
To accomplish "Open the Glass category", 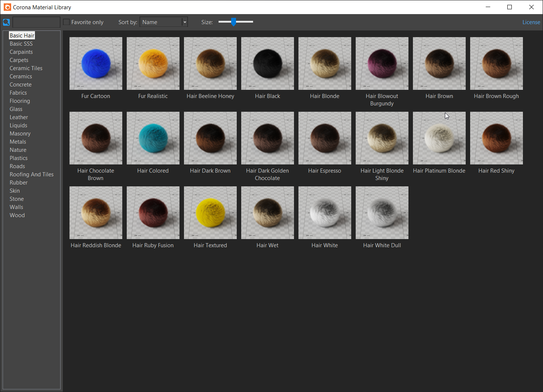I will coord(16,109).
